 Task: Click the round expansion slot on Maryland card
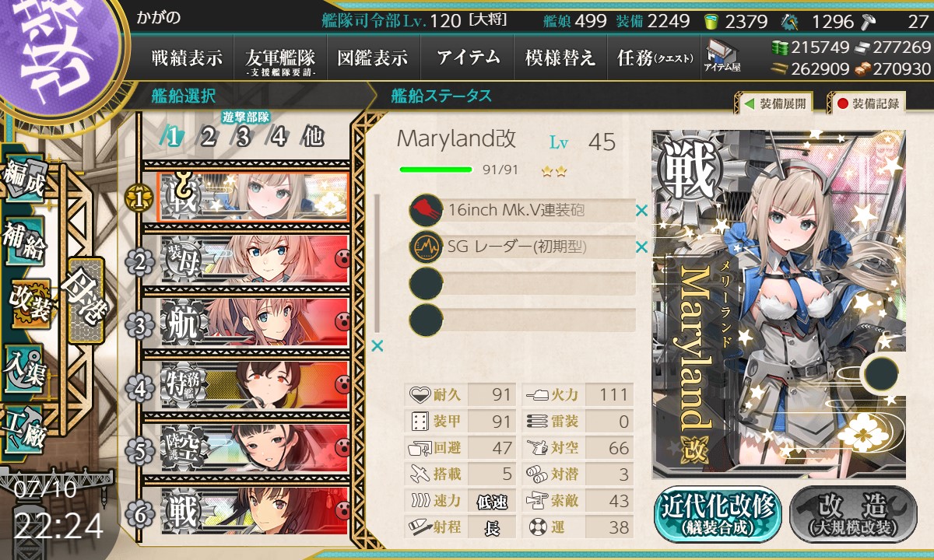881,373
